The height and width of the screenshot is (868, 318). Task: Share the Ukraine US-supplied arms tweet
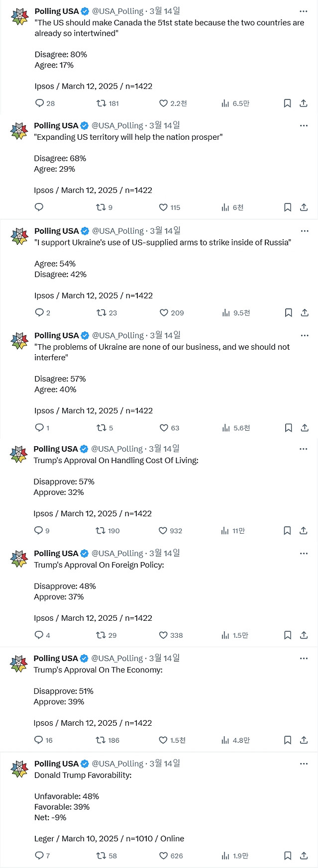[305, 313]
